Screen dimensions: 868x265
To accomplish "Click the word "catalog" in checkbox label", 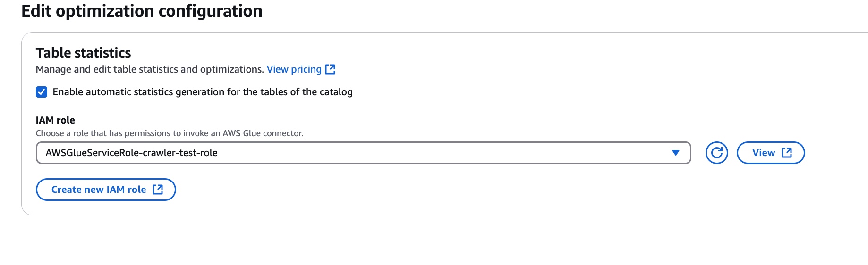I will 336,92.
